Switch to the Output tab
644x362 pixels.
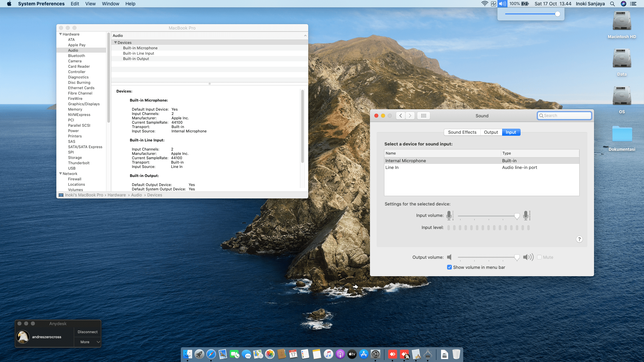[x=491, y=132]
